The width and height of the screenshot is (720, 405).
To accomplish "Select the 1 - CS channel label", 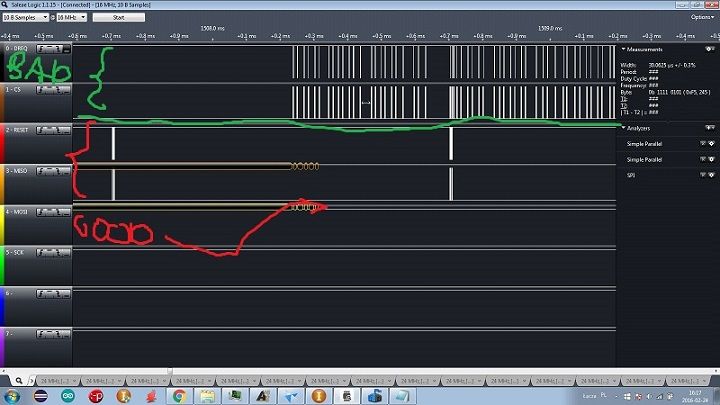I will [x=13, y=90].
